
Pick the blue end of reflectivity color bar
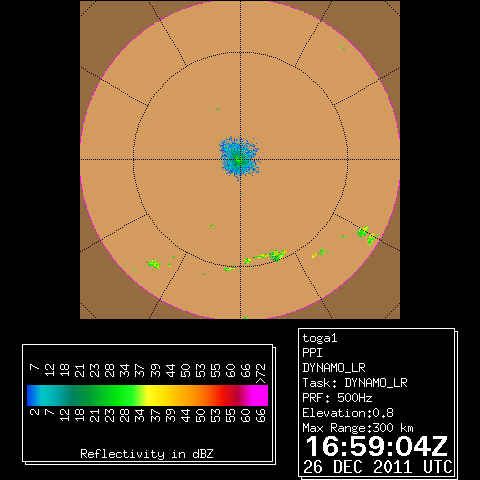(x=31, y=395)
